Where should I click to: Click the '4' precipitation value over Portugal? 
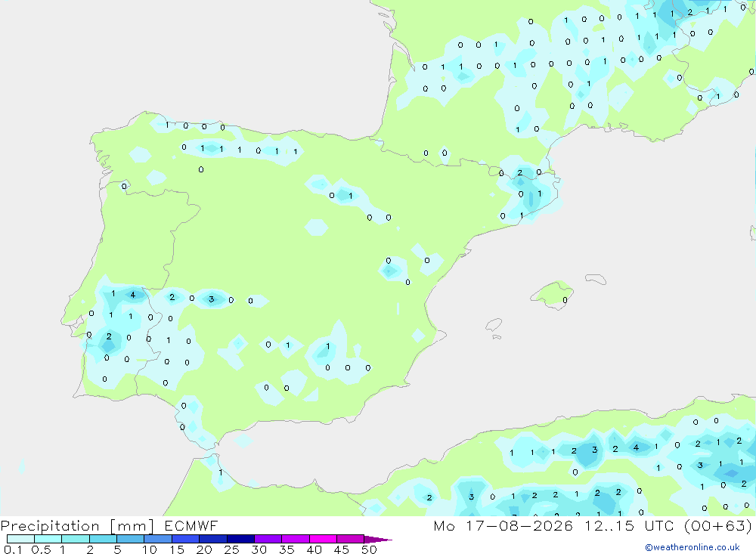(132, 295)
